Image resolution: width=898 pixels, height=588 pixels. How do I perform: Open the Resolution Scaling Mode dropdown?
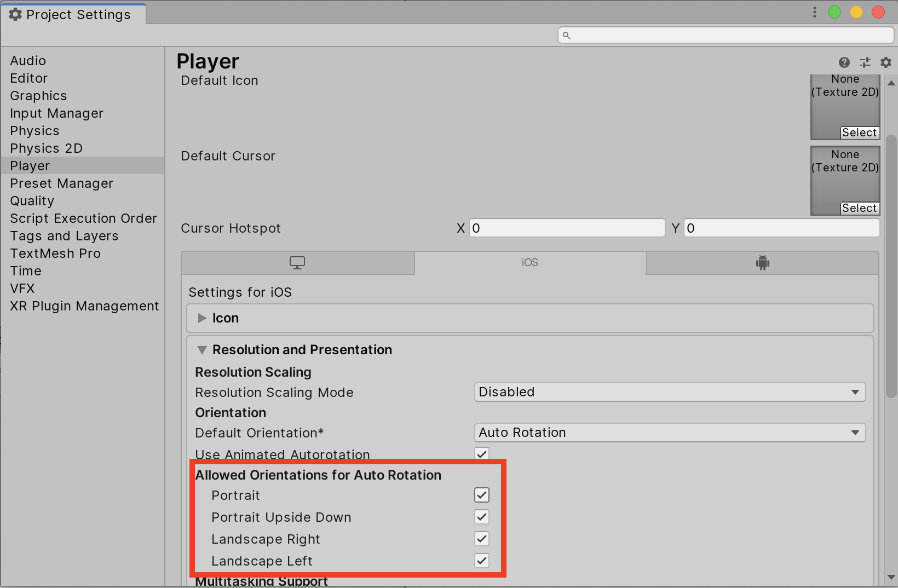(x=669, y=393)
